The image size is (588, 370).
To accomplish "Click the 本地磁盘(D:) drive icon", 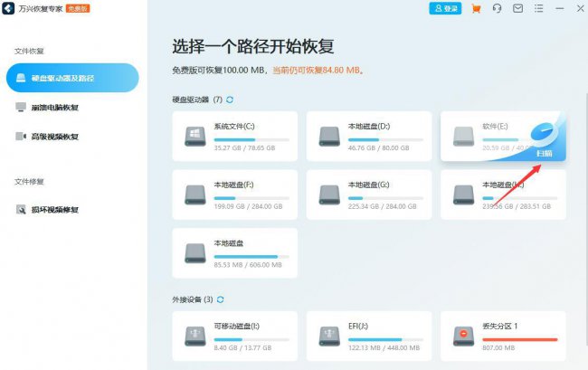I will (329, 136).
